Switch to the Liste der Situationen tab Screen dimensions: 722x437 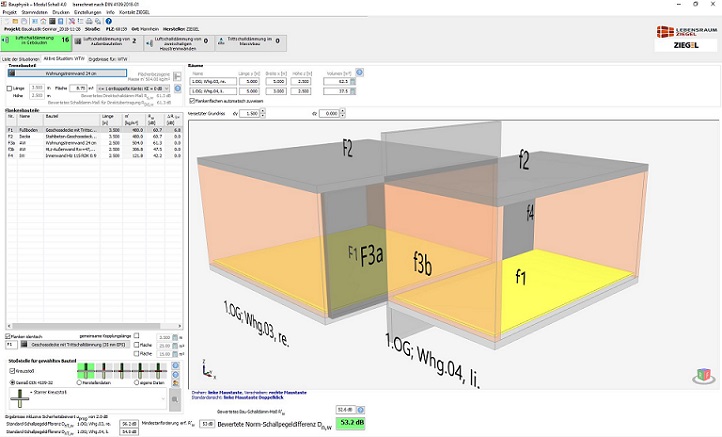20,59
